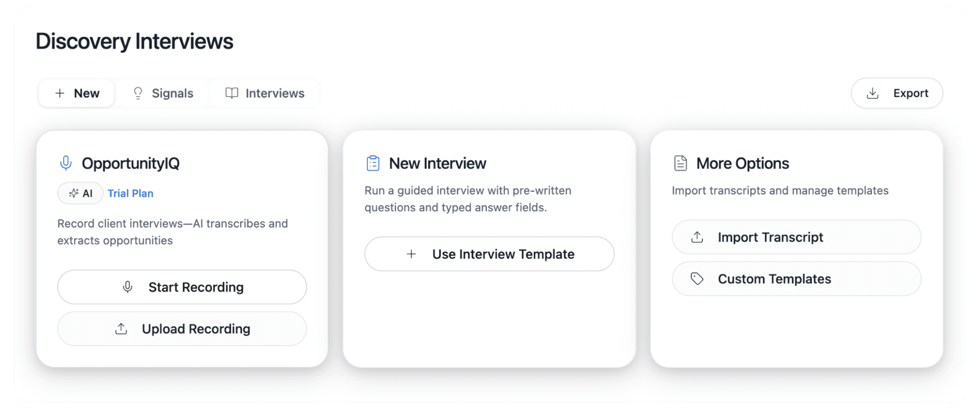Image resolution: width=980 pixels, height=414 pixels.
Task: Import Transcript under More Options
Action: coord(796,237)
